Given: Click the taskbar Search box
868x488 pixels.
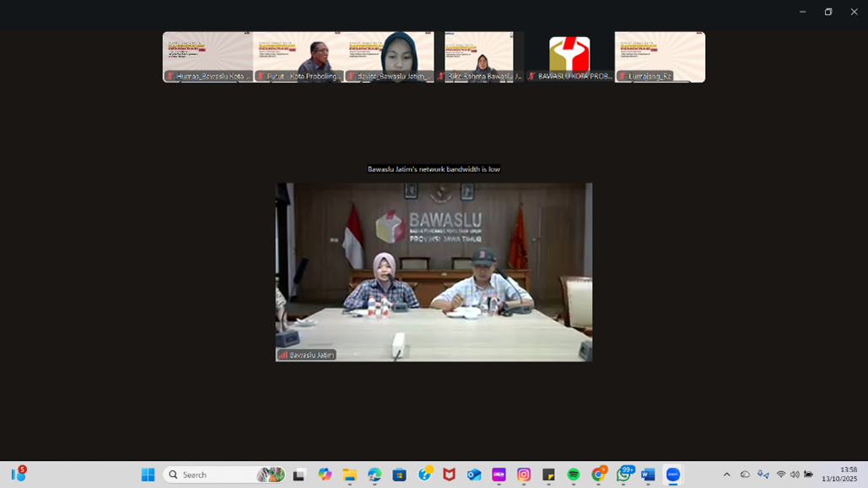Looking at the screenshot, I should [x=224, y=475].
